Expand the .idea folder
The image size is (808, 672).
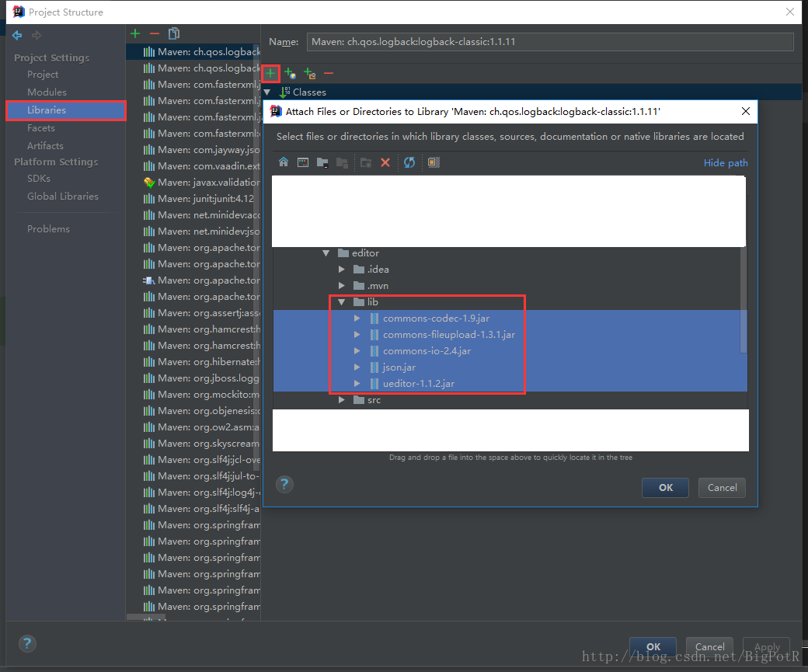coord(341,269)
